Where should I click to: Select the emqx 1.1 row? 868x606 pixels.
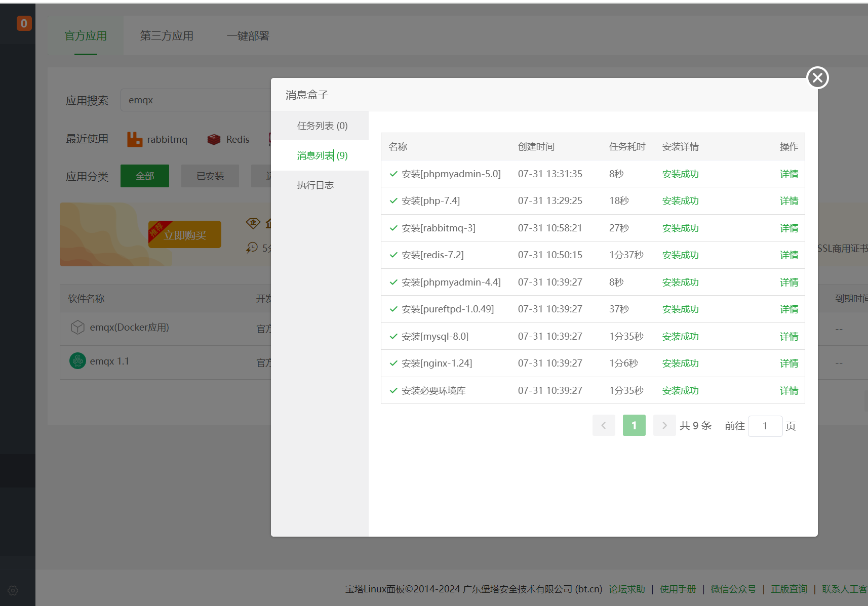click(x=166, y=362)
